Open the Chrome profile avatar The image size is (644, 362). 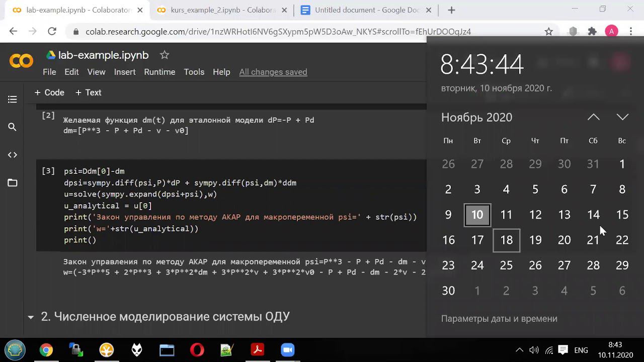tap(611, 31)
